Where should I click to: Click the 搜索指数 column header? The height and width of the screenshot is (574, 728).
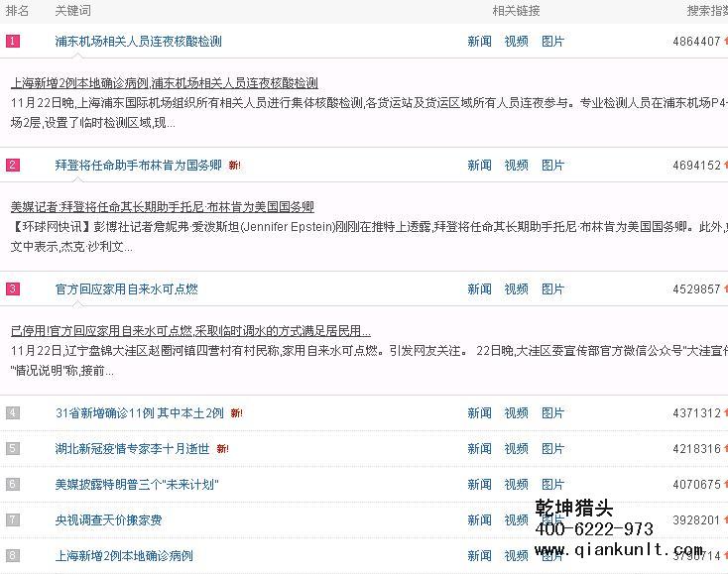click(x=706, y=11)
